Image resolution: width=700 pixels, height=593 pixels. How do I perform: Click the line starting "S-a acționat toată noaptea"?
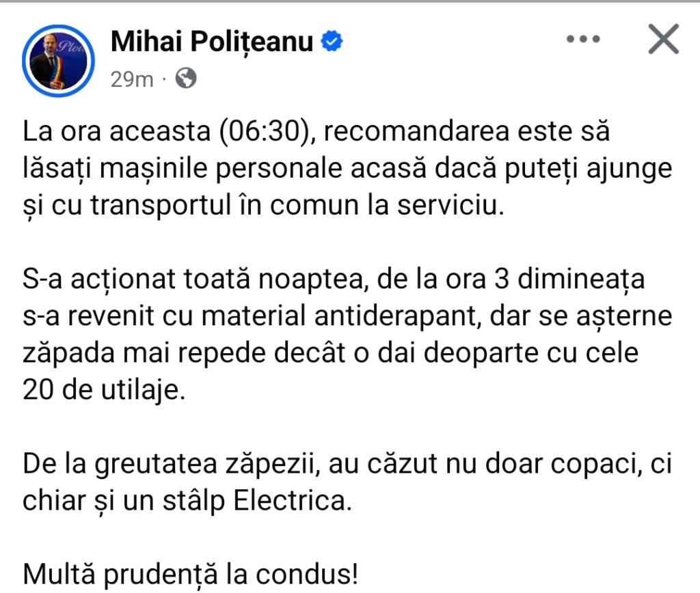tap(334, 282)
